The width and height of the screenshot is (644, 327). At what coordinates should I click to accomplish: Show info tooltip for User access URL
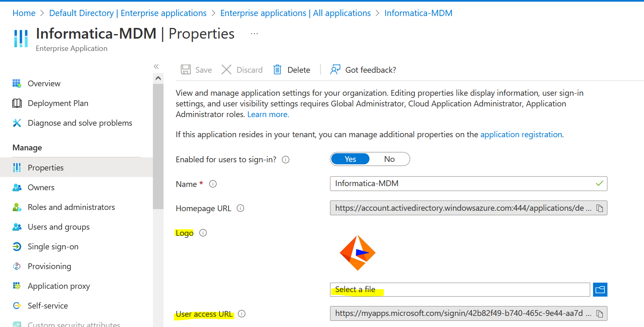tap(242, 314)
